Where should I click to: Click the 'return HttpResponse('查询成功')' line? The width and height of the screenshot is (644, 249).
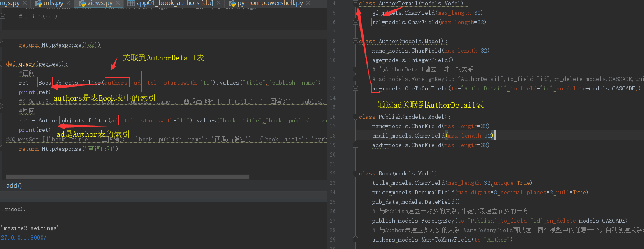68,149
